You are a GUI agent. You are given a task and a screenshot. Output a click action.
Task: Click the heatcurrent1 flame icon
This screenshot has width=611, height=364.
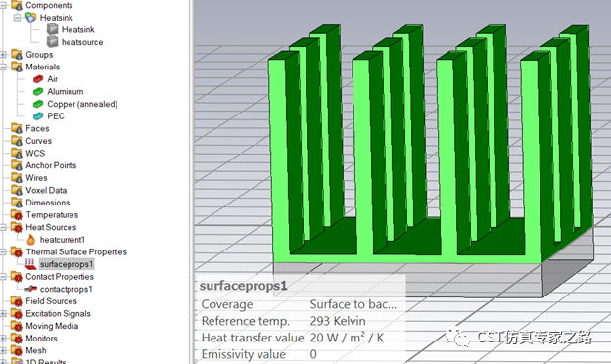(x=30, y=240)
